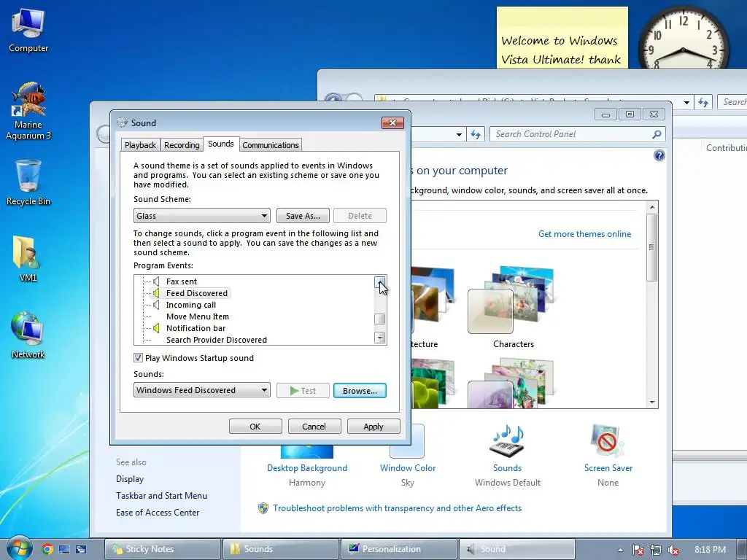The height and width of the screenshot is (560, 747).
Task: Click the speaker icon next to Notification bar
Action: (156, 328)
